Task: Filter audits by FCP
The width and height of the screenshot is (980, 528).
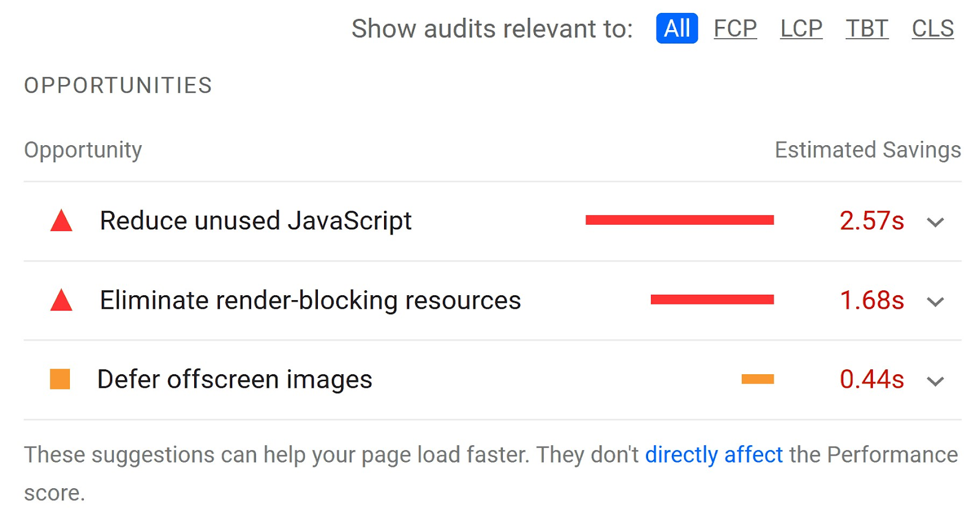Action: pyautogui.click(x=735, y=28)
